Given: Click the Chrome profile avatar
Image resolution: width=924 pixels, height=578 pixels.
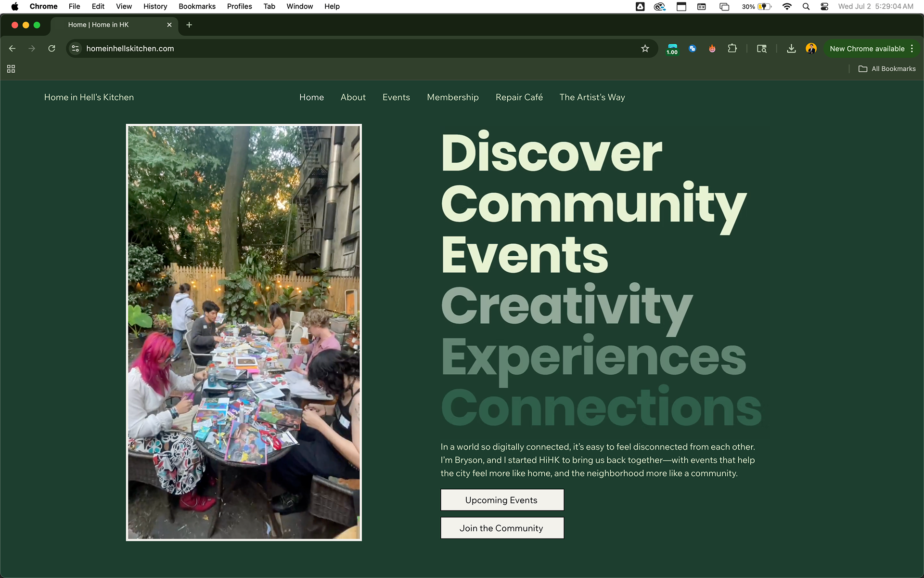Looking at the screenshot, I should click(x=811, y=49).
